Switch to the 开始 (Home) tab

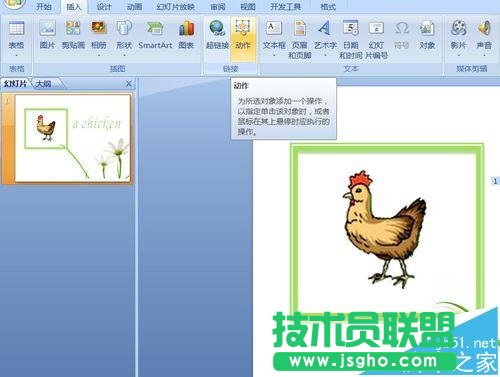pos(44,7)
